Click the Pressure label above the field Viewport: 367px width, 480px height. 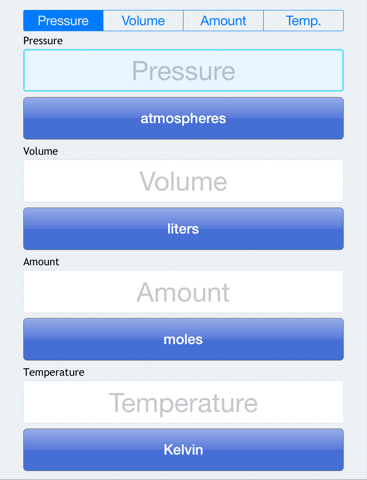point(43,41)
